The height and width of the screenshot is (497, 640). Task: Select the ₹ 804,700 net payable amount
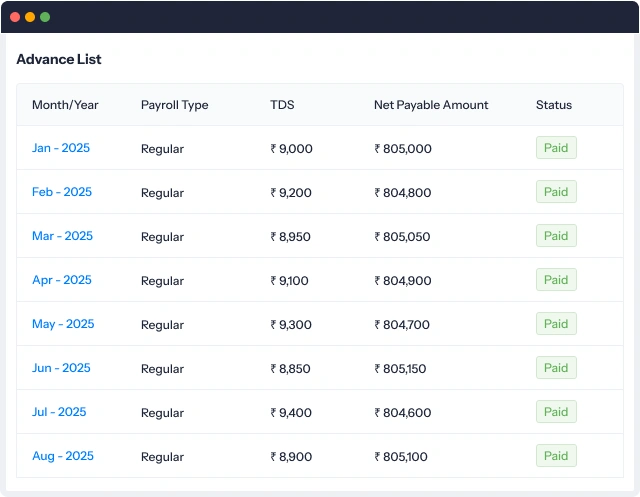[x=402, y=325]
